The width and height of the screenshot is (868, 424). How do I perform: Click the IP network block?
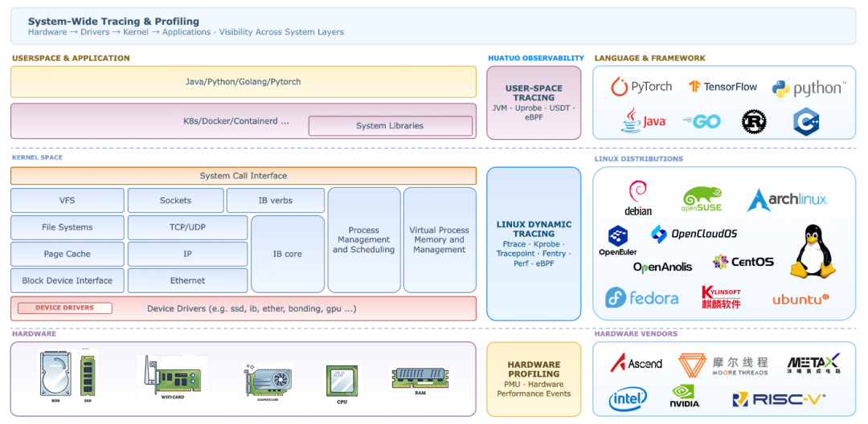pyautogui.click(x=187, y=254)
